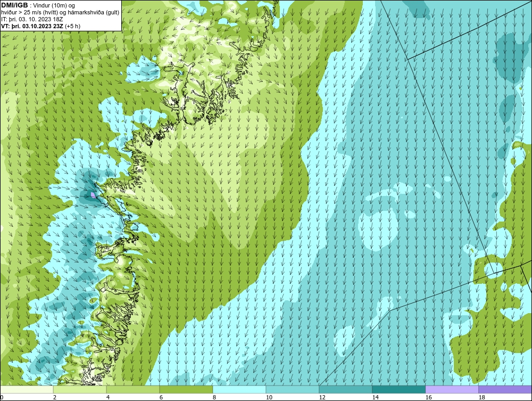Click the 4–6 m/s green legend swatch

(x=133, y=389)
